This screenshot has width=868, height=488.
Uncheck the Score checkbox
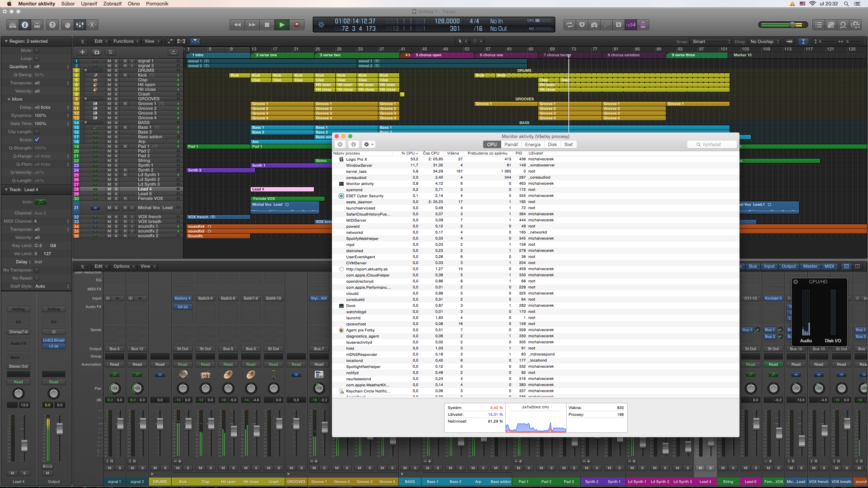click(37, 140)
